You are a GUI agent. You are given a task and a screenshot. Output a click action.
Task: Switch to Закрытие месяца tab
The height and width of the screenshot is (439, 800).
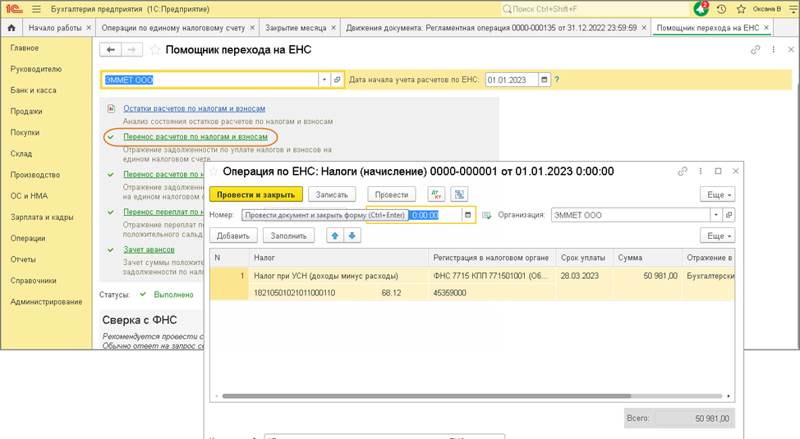point(295,28)
